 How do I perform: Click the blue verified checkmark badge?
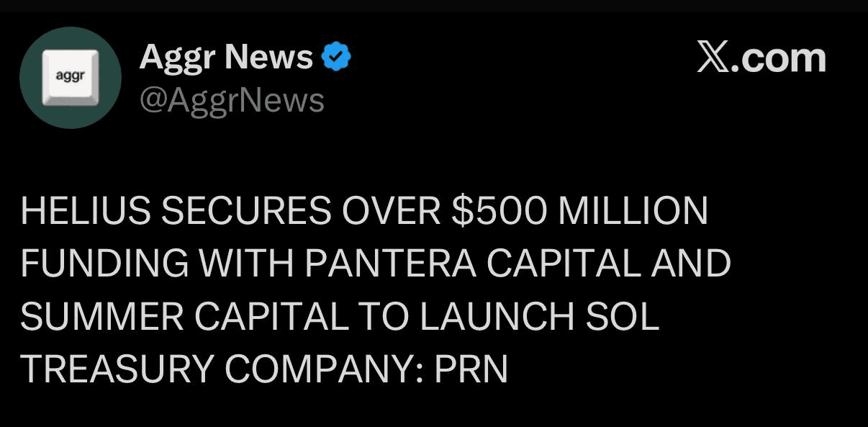(335, 57)
